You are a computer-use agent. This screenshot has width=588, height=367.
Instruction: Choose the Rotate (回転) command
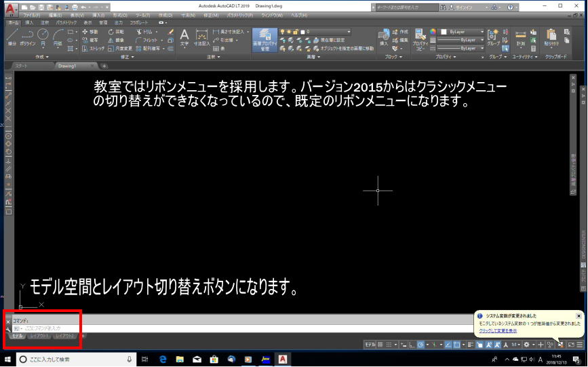(116, 32)
